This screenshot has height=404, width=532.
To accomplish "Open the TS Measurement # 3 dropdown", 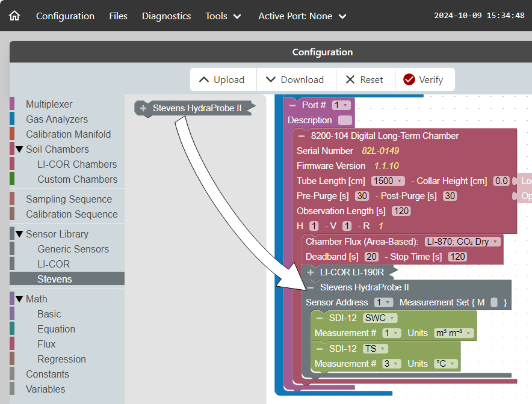I will (x=392, y=364).
